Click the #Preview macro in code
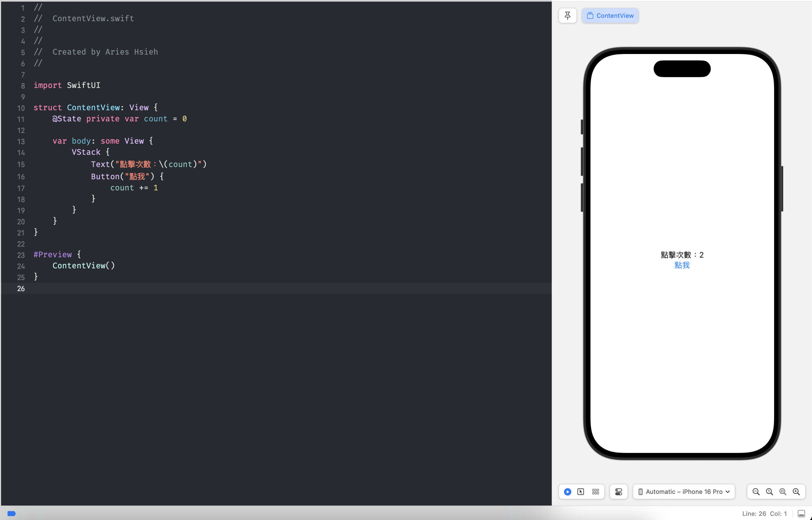Screen dimensions: 812x520 pyautogui.click(x=53, y=255)
